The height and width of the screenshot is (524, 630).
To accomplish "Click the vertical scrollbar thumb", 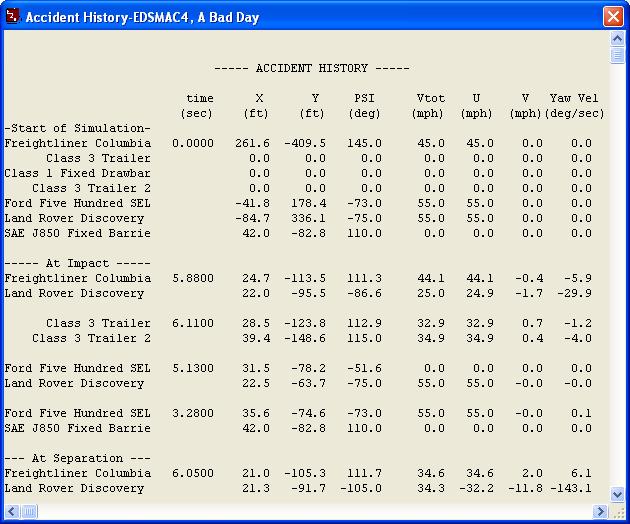I will pyautogui.click(x=618, y=56).
